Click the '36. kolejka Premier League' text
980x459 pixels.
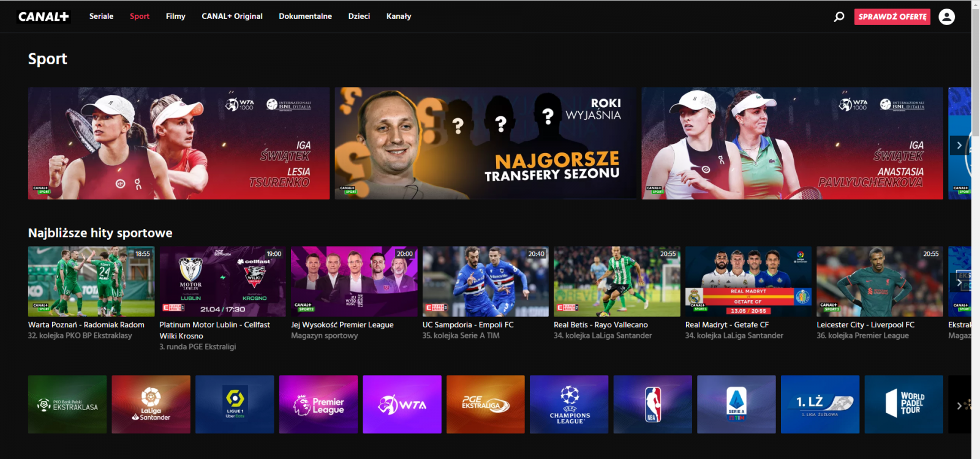pos(863,335)
